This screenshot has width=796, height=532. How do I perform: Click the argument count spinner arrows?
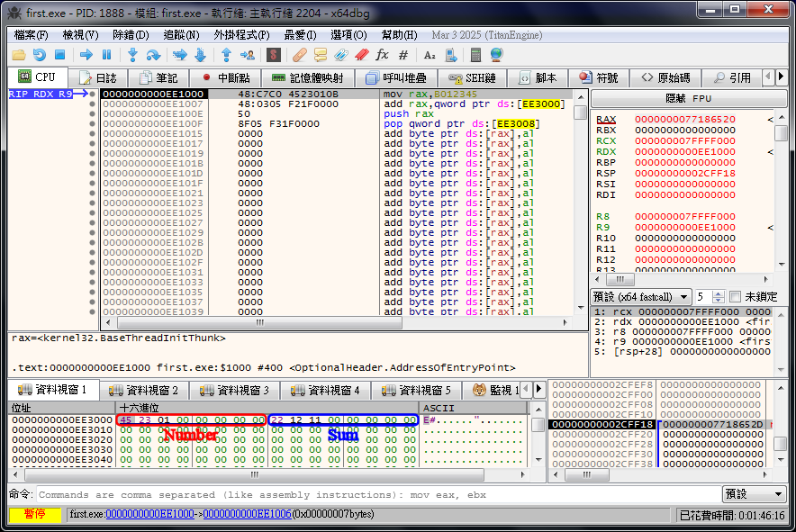point(719,297)
